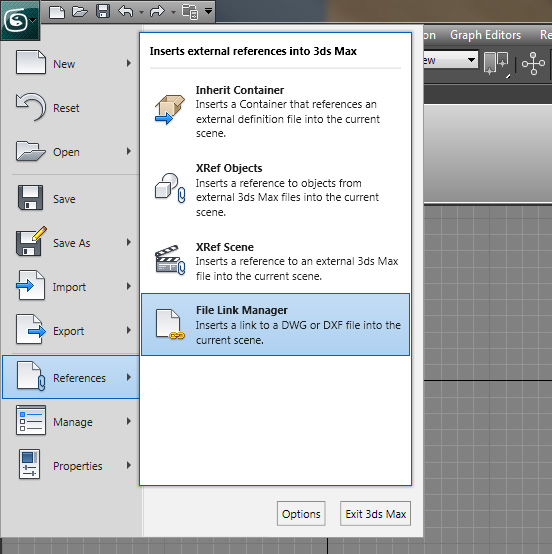Screen dimensions: 552x554
Task: Choose XRef Scene reference option
Action: 275,261
